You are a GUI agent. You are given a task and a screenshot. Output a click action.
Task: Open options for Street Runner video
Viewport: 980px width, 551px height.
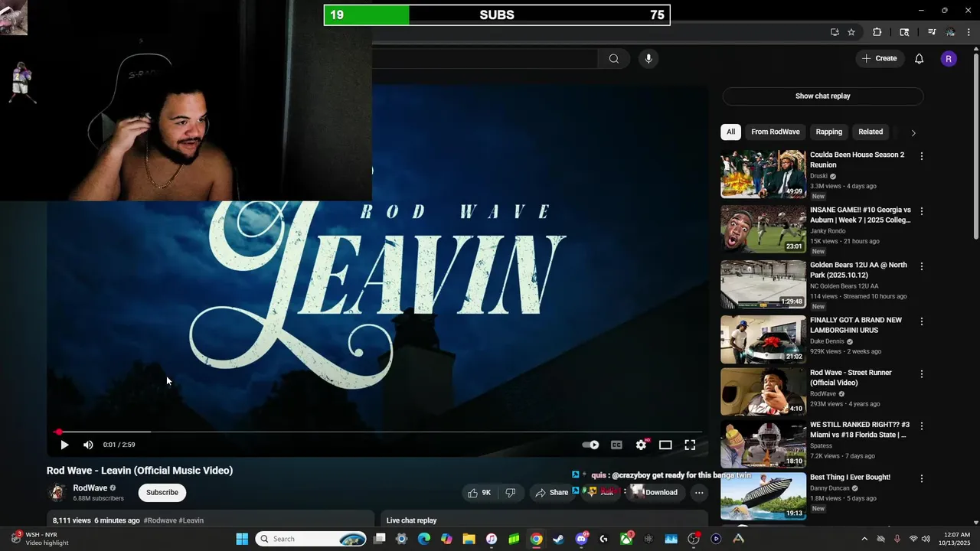point(922,374)
